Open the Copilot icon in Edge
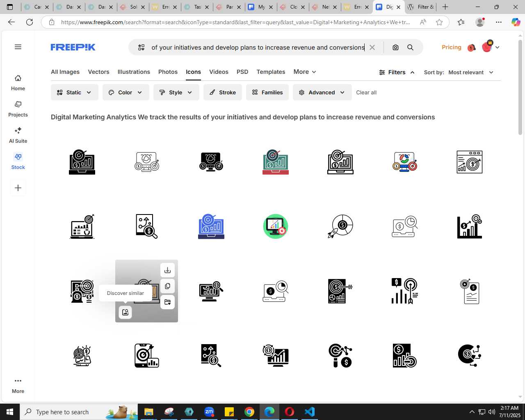This screenshot has height=420, width=525. (x=516, y=22)
